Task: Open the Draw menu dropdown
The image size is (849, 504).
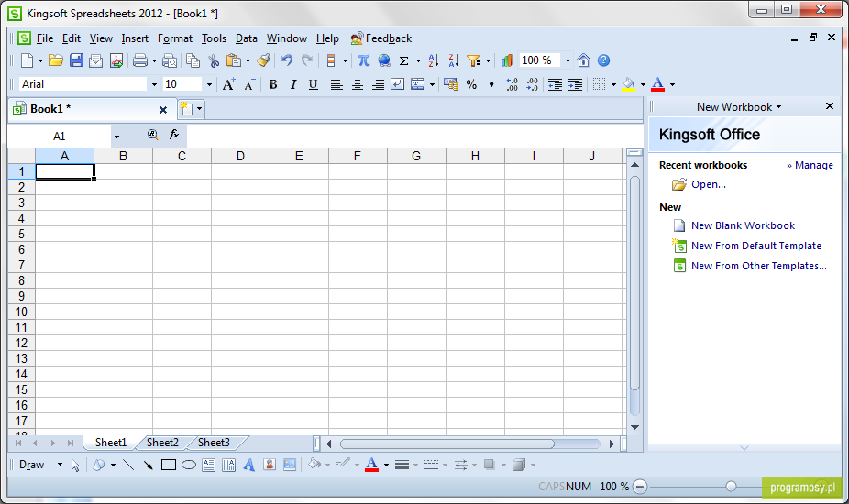Action: (x=60, y=465)
